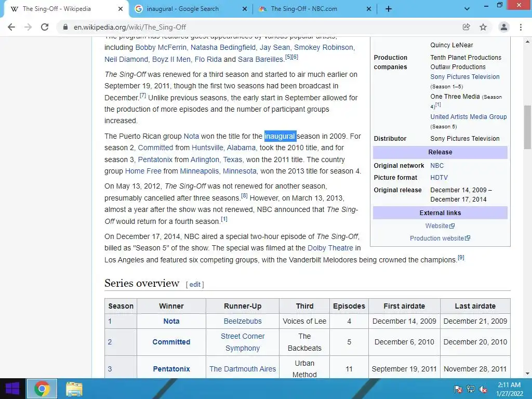Click the Sony Pictures Television infobox link
Screen dimensions: 532x399
click(465, 77)
